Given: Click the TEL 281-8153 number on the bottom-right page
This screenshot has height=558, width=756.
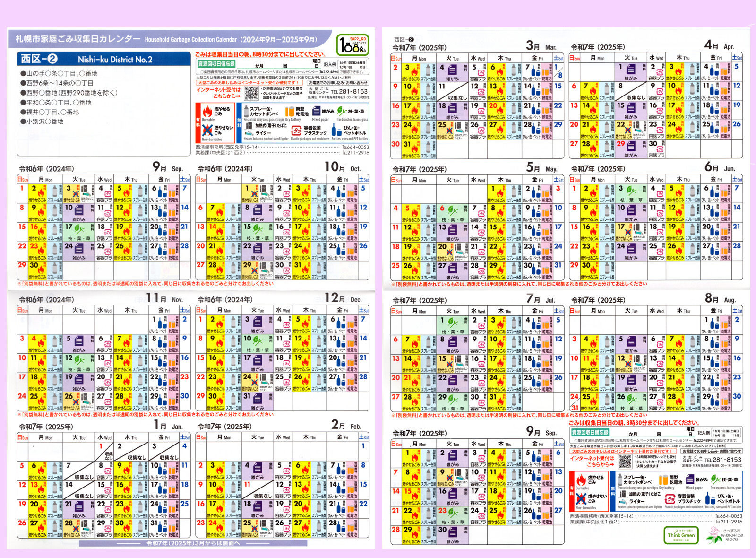Looking at the screenshot, I should (x=723, y=460).
